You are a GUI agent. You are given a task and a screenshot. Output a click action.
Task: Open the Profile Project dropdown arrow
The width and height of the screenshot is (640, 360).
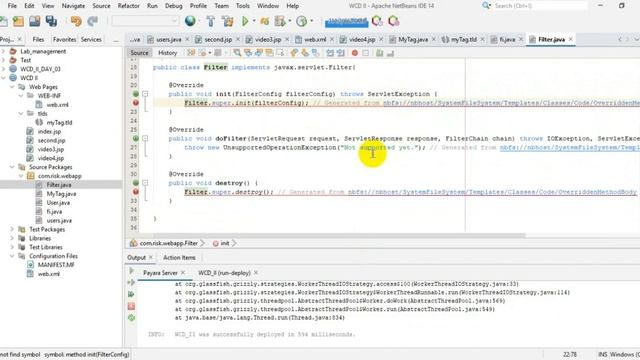(x=289, y=21)
